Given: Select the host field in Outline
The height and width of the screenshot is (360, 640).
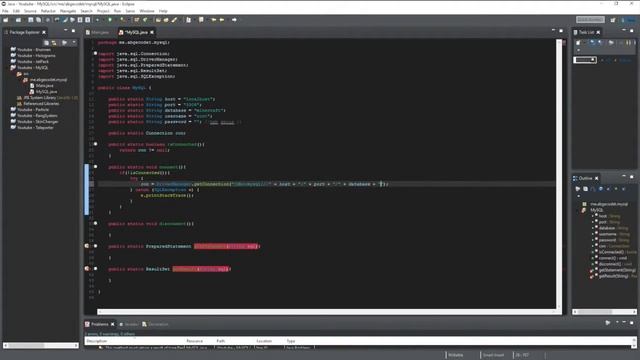Looking at the screenshot, I should click(603, 216).
